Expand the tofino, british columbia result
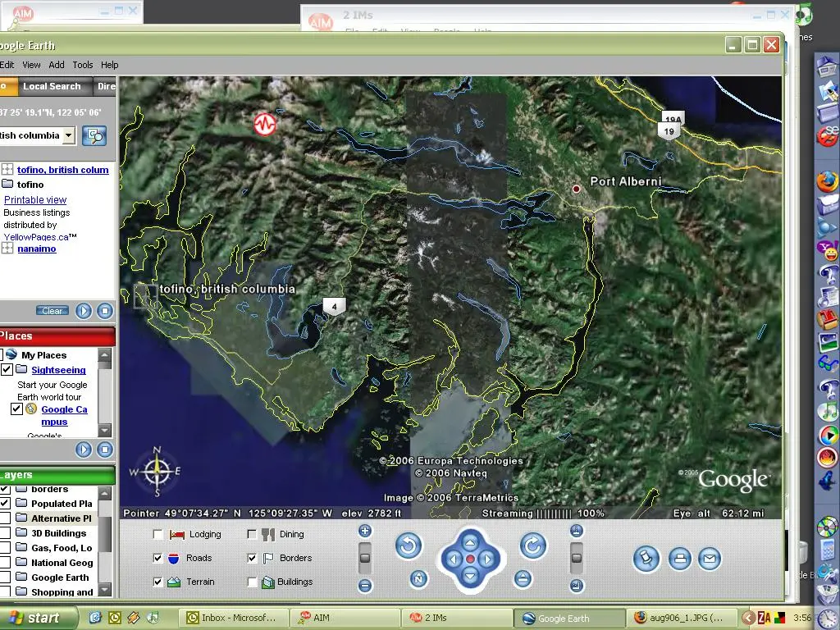This screenshot has height=630, width=840. click(x=7, y=170)
